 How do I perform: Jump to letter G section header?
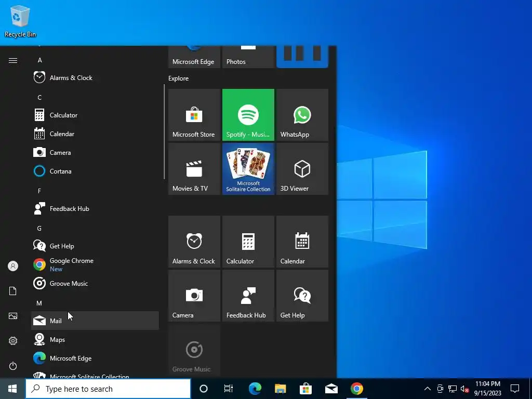(x=39, y=229)
